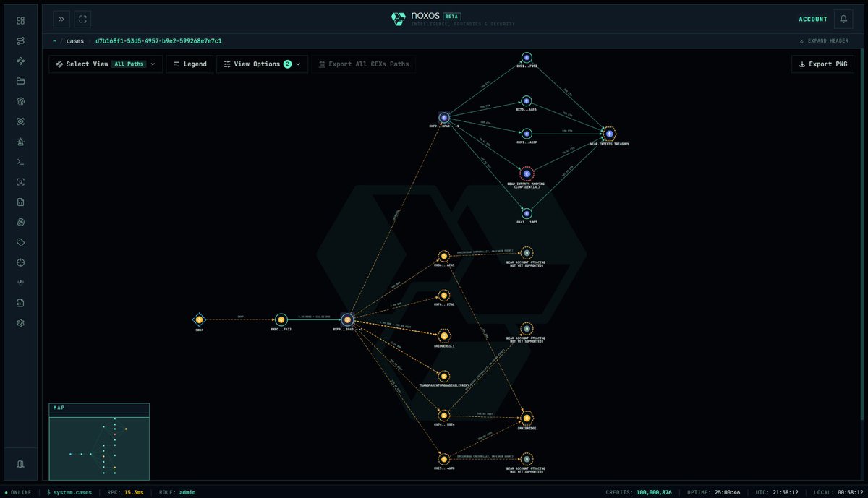Select the 0XF1...FB73 node
Image resolution: width=868 pixels, height=498 pixels.
click(527, 57)
